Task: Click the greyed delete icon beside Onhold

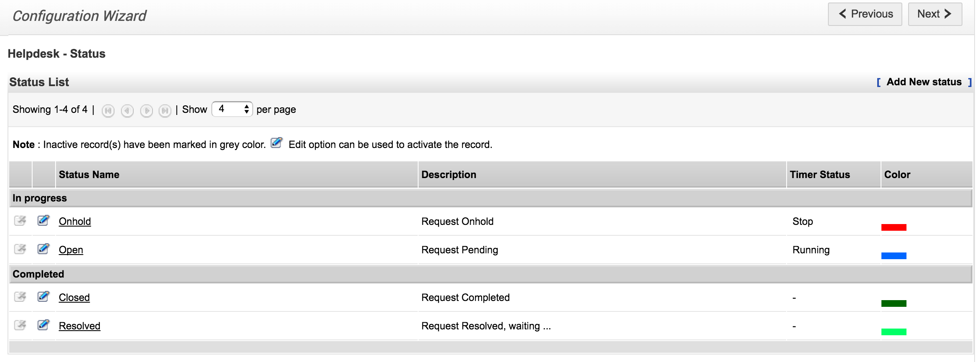Action: click(20, 220)
